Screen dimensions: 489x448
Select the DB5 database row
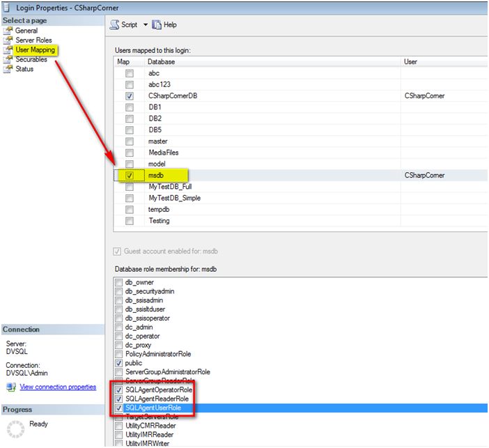point(301,130)
